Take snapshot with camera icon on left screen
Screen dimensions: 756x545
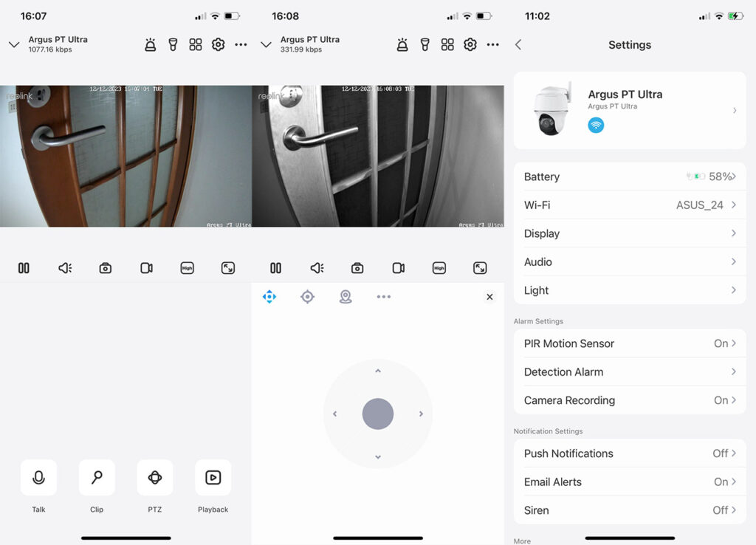point(106,268)
